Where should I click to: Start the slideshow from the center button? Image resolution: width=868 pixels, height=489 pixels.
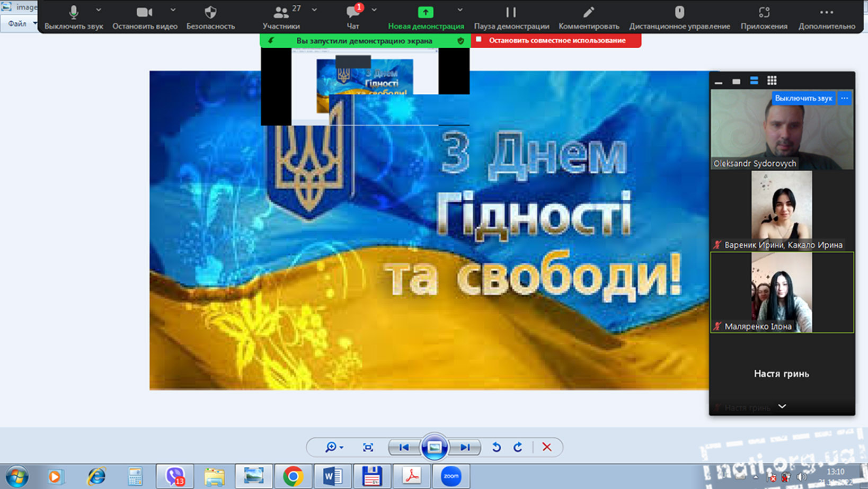tap(435, 448)
